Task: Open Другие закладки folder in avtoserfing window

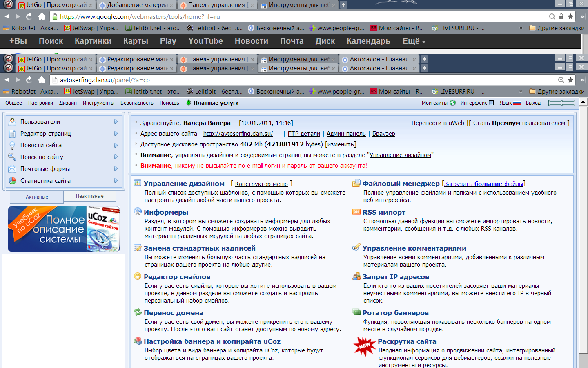Action: tap(557, 91)
